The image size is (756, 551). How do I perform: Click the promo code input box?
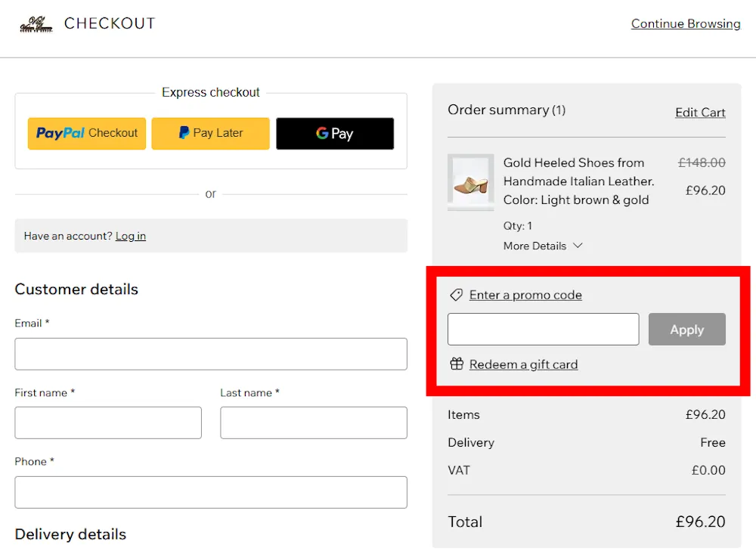(x=543, y=329)
